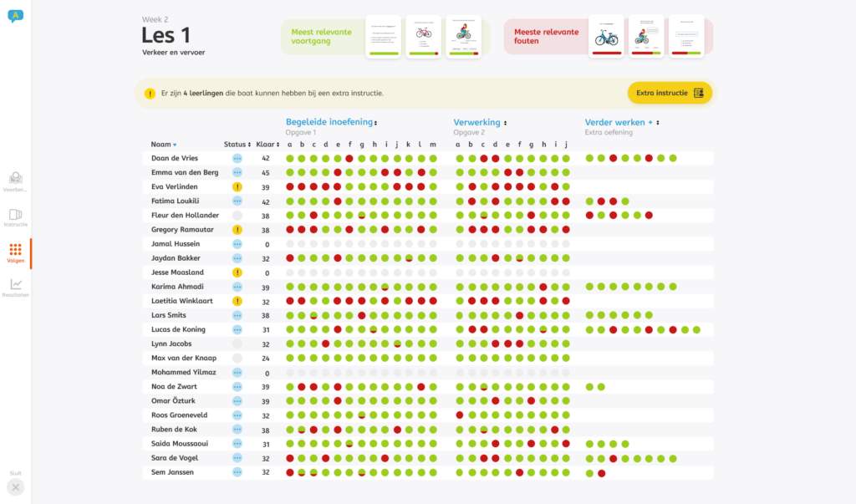This screenshot has width=856, height=504.
Task: Select the Volgen tab in sidebar
Action: 15,253
